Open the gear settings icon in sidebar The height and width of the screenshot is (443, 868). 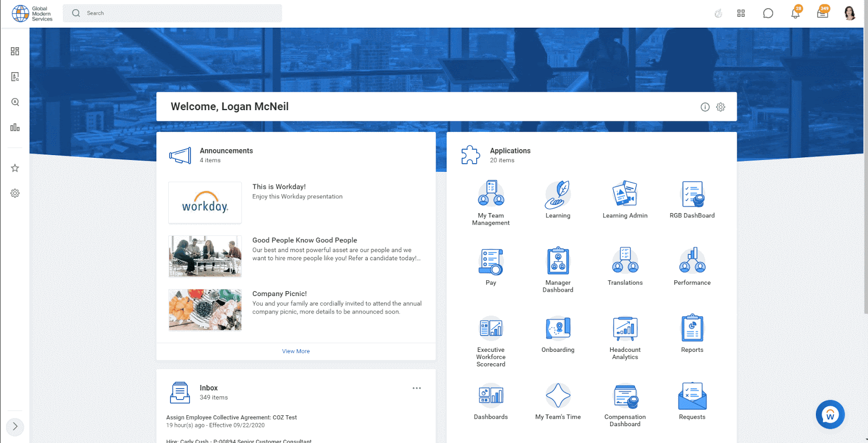click(15, 193)
